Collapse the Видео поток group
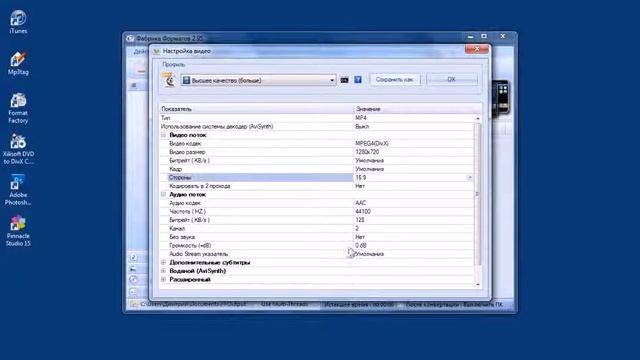The image size is (640, 360). point(163,135)
